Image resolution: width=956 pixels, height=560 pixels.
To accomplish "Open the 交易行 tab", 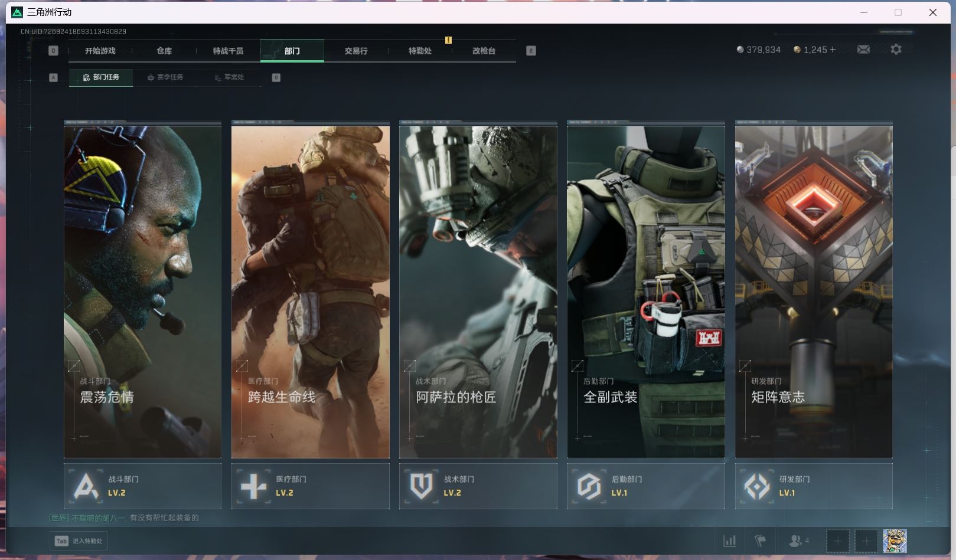I will 356,51.
